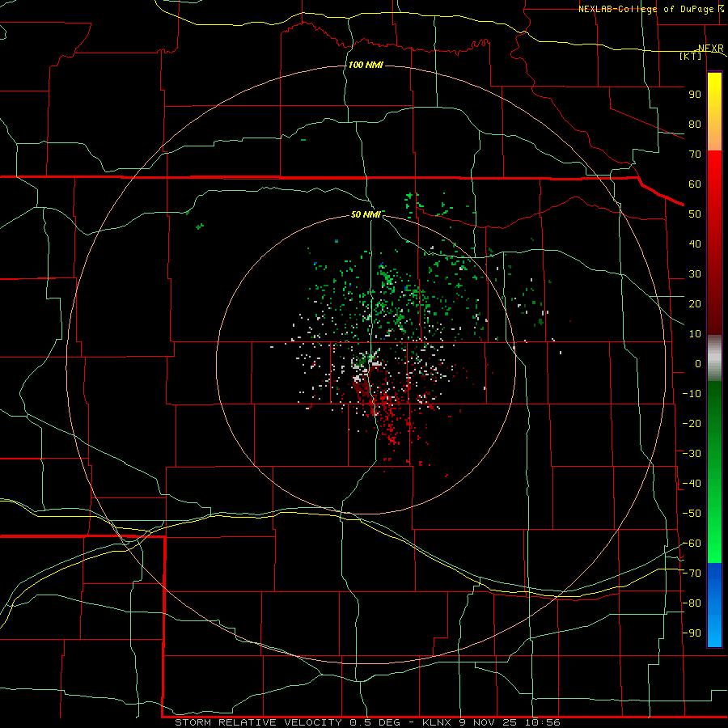Screen dimensions: 728x728
Task: Click the '-90' value on the velocity scale
Action: tap(692, 633)
